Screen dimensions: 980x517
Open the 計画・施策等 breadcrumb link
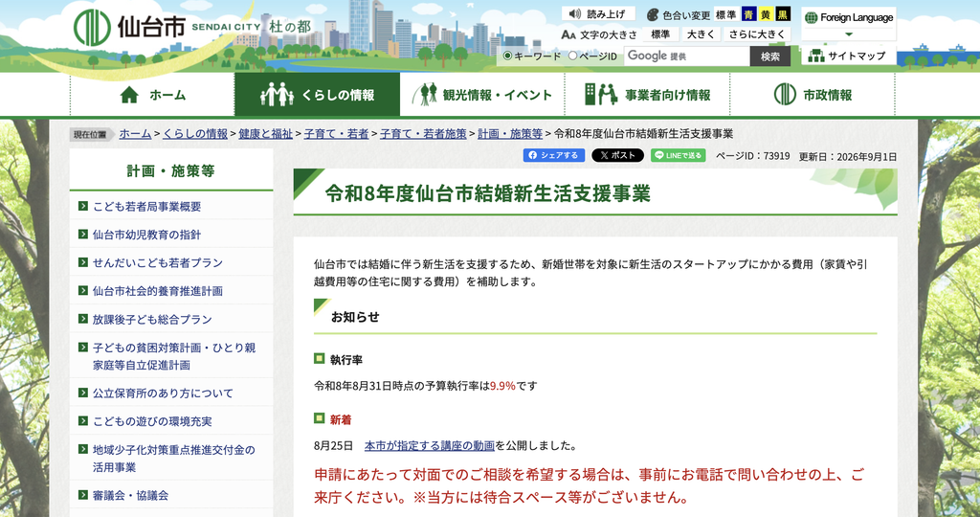tap(510, 133)
